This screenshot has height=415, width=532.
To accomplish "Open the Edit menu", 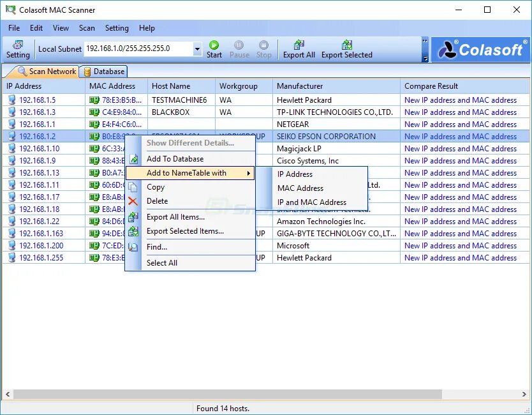I will click(36, 28).
